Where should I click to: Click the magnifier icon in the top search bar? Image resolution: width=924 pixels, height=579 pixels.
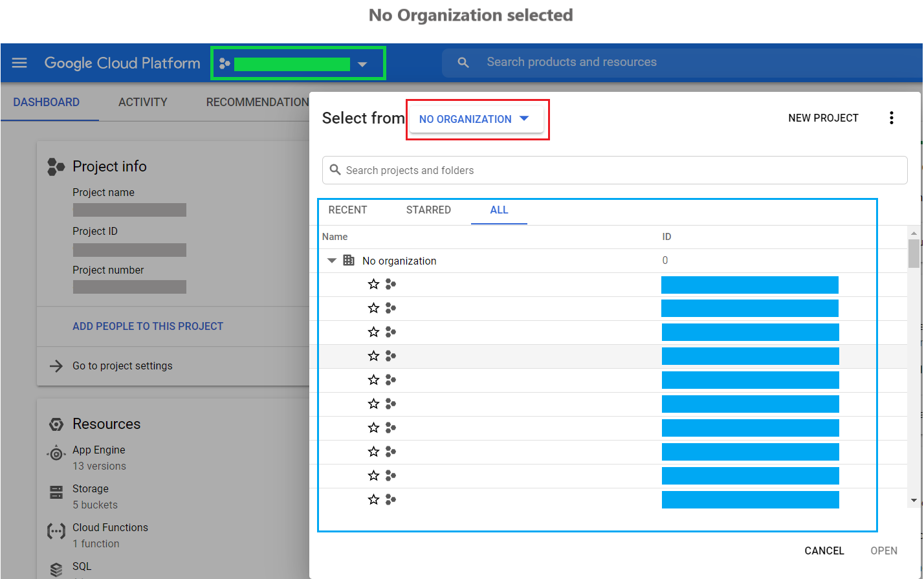(x=463, y=63)
